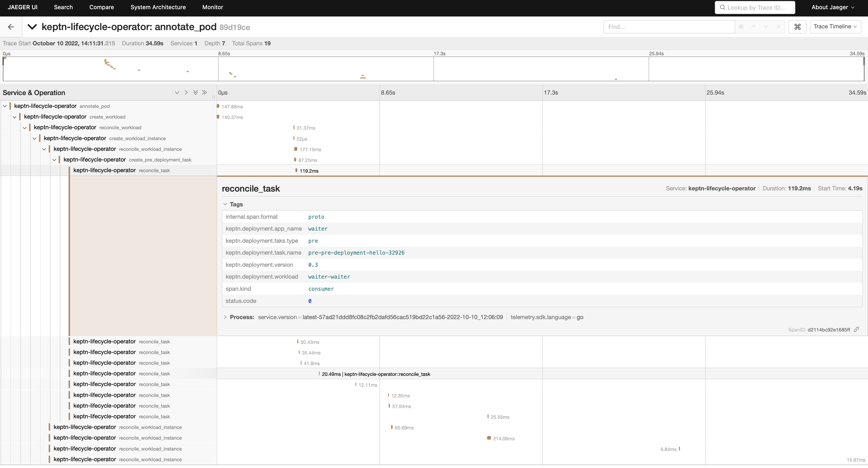Click the 65.69ms span bar
This screenshot has width=868, height=468.
(x=392, y=427)
